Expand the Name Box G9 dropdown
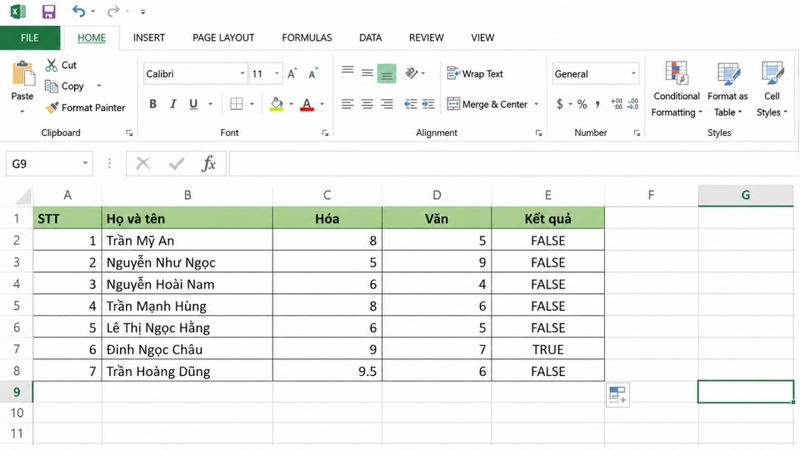The height and width of the screenshot is (450, 800). pos(85,163)
